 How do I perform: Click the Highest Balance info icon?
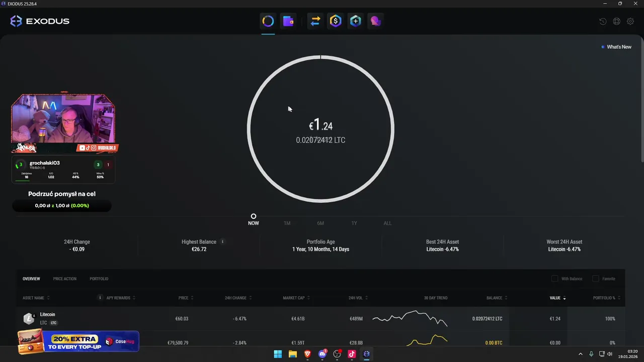coord(223,242)
